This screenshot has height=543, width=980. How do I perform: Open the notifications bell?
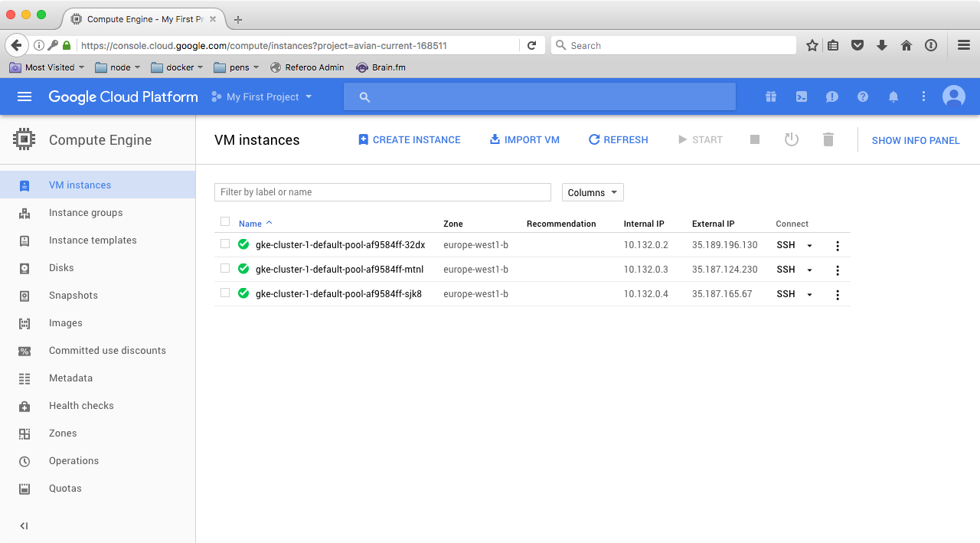[893, 96]
